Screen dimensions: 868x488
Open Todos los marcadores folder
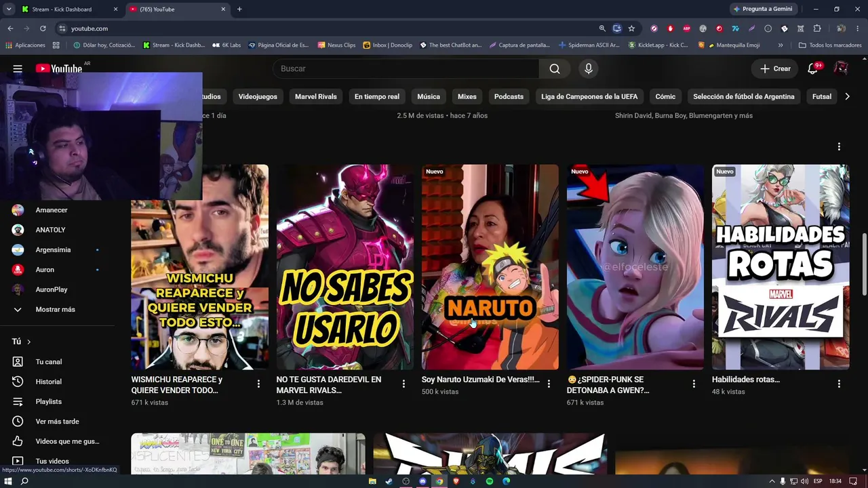pyautogui.click(x=830, y=45)
